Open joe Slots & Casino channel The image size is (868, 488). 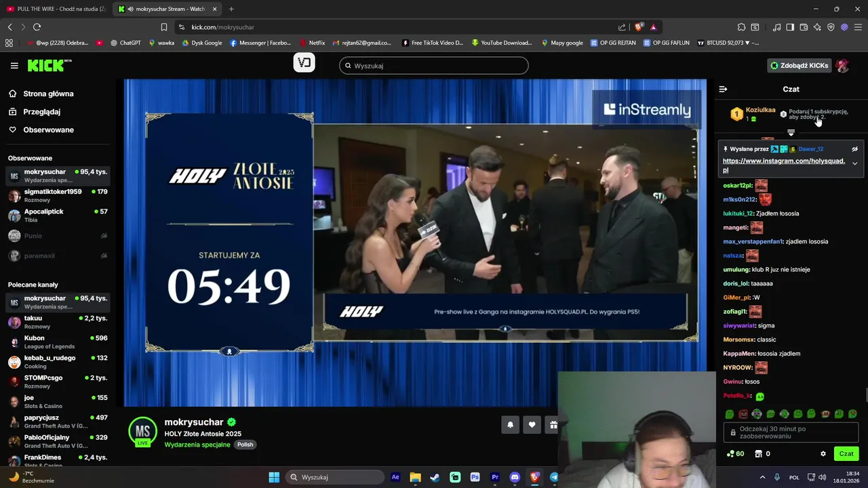point(58,401)
